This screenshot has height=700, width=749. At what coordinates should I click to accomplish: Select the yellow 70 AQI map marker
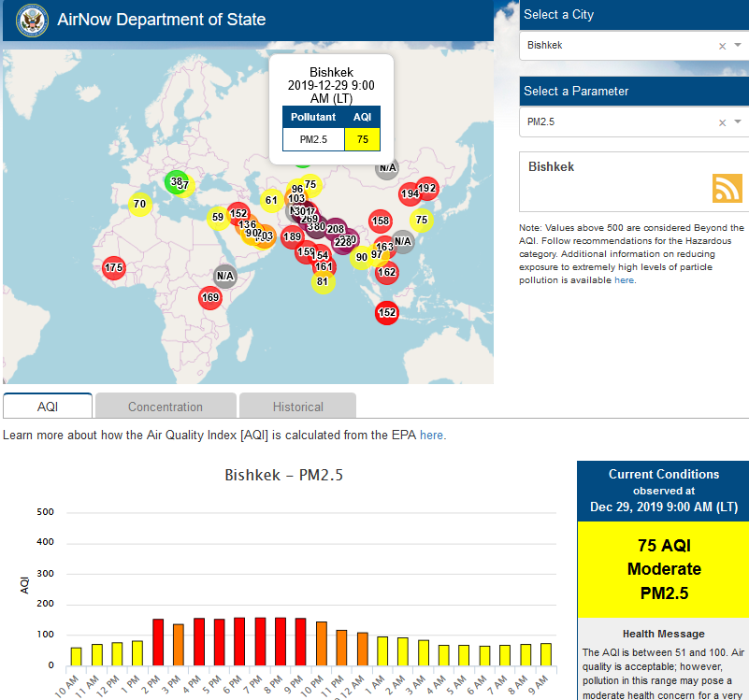point(139,204)
